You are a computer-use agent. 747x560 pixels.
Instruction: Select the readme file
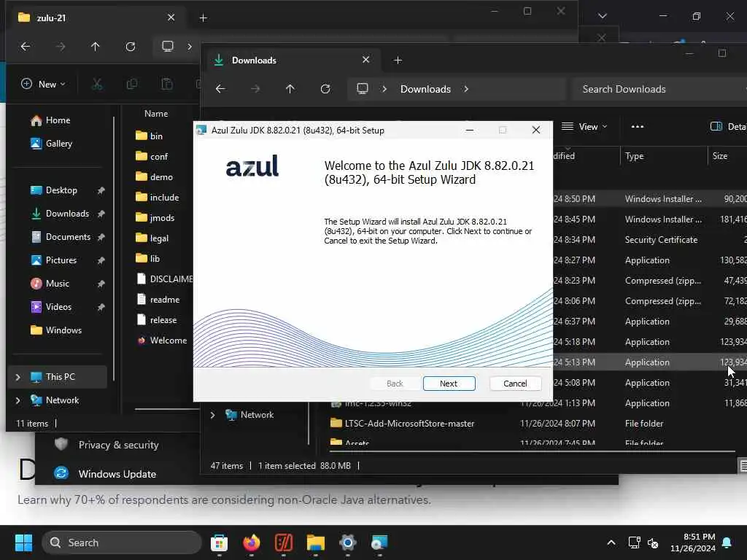click(x=158, y=300)
